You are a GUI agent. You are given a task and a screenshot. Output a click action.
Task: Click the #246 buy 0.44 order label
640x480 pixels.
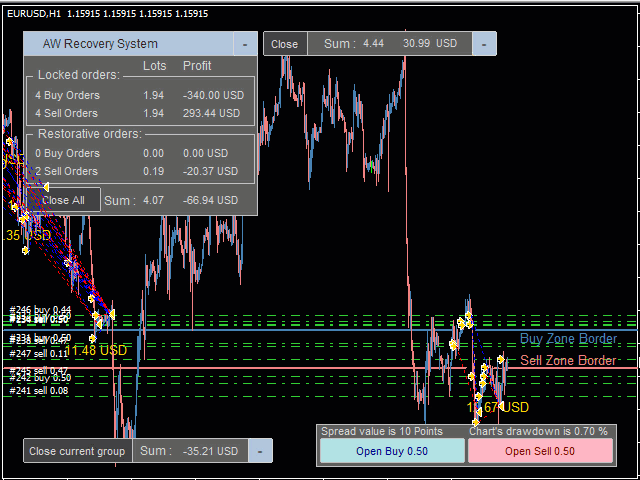click(x=40, y=309)
